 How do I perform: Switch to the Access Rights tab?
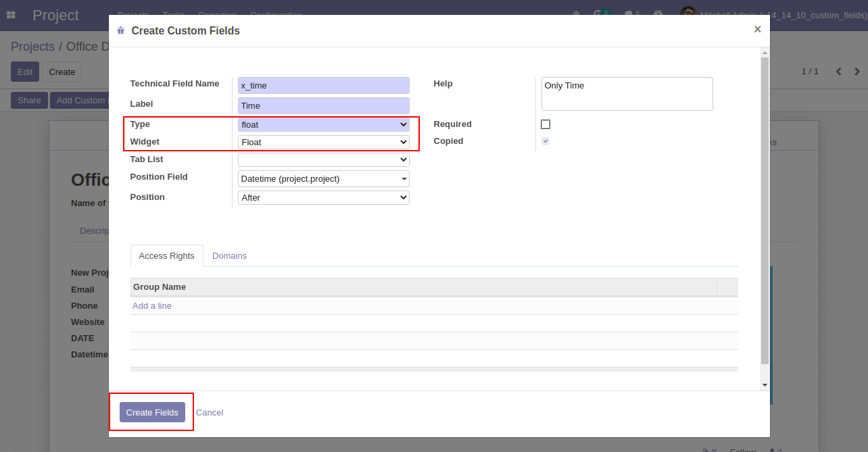[166, 256]
